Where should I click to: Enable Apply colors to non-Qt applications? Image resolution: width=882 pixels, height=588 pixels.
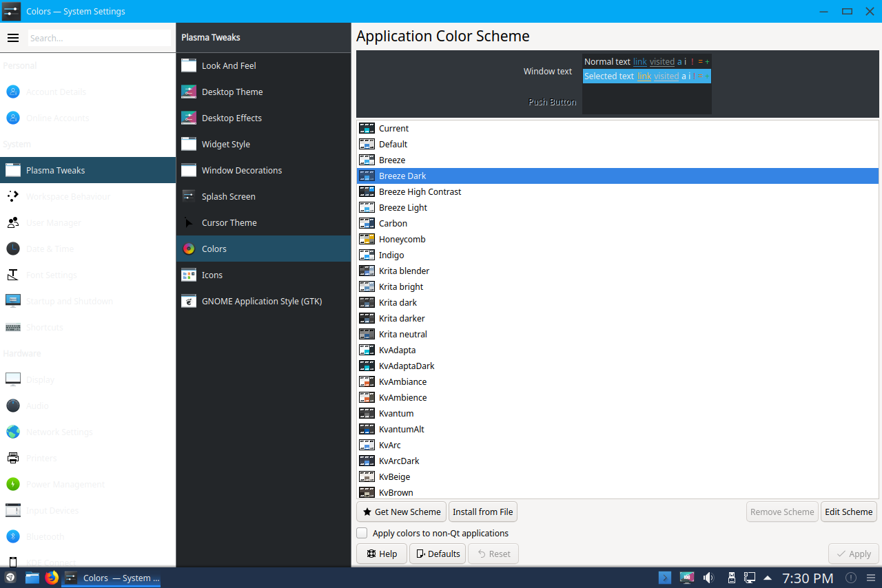tap(362, 533)
